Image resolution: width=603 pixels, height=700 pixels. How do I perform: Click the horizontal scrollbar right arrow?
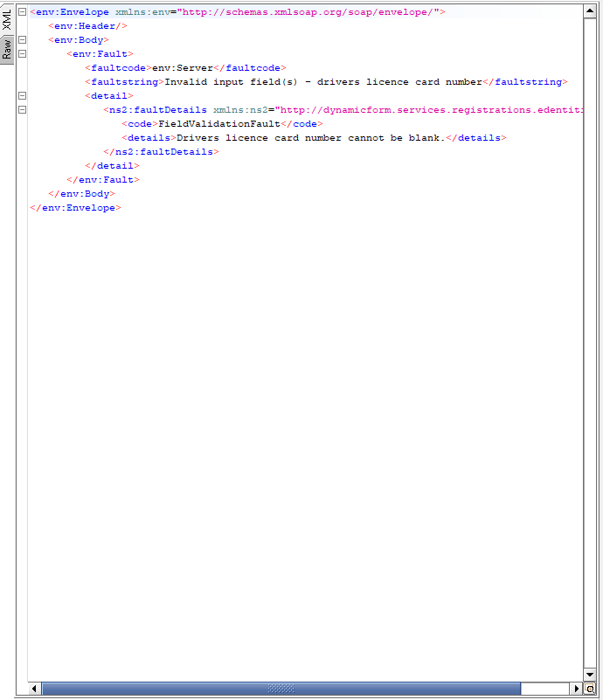click(577, 689)
